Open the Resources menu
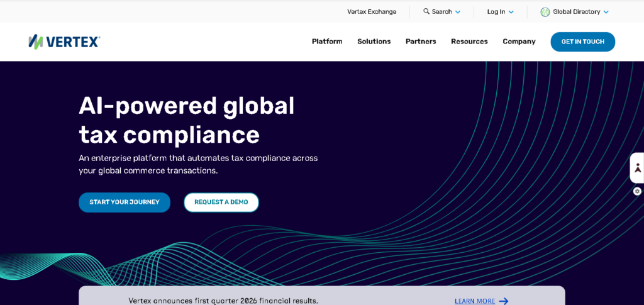Screen dimensions: 644x305 469,42
